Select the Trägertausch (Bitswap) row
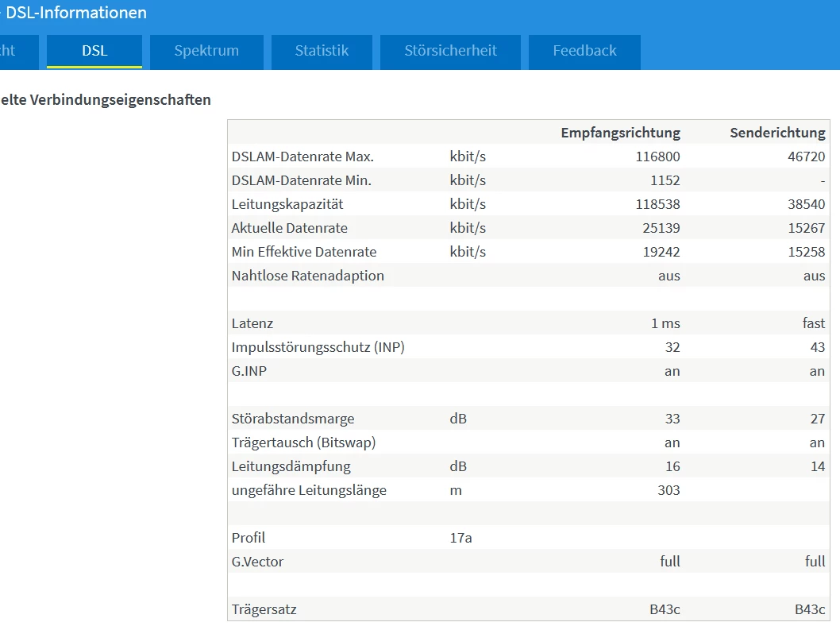Viewport: 840px width, 626px height. [x=528, y=442]
